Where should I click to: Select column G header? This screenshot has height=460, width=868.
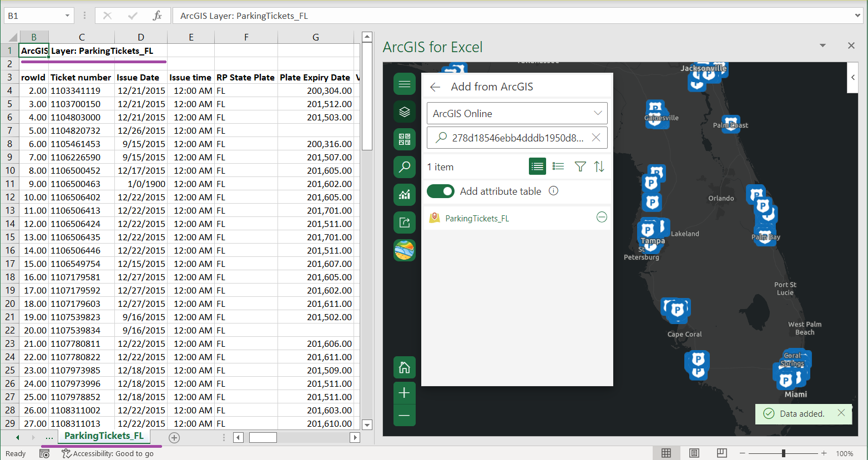tap(315, 37)
